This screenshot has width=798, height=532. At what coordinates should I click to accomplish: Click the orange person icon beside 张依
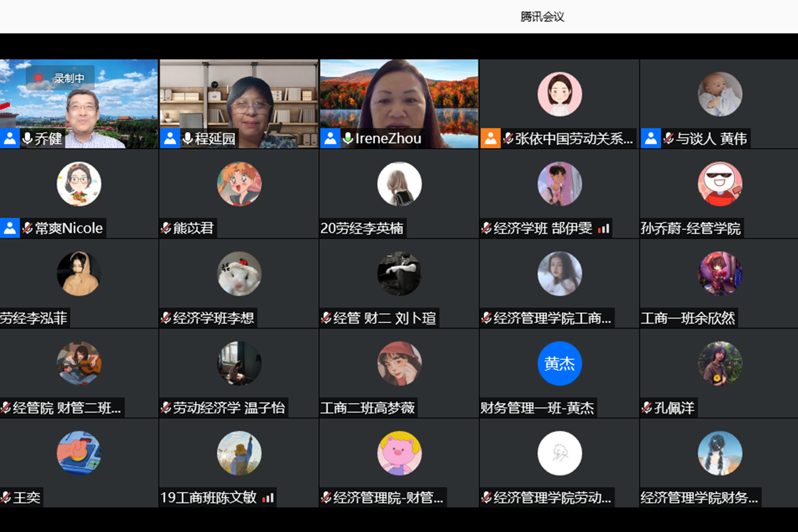coord(490,138)
